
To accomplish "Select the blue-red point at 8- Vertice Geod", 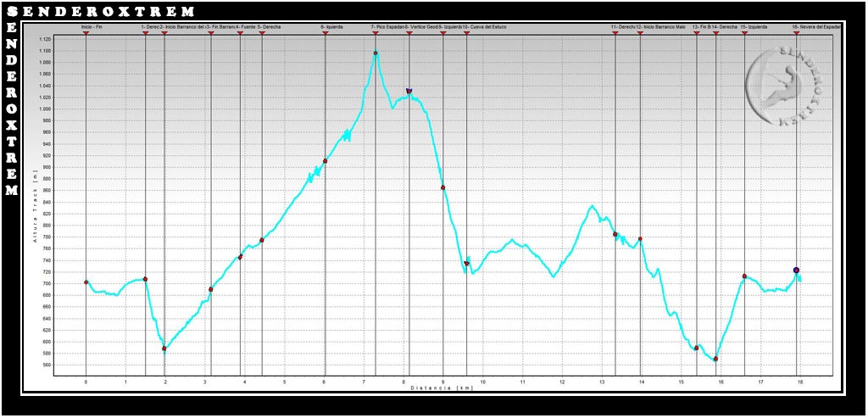I will (x=409, y=91).
